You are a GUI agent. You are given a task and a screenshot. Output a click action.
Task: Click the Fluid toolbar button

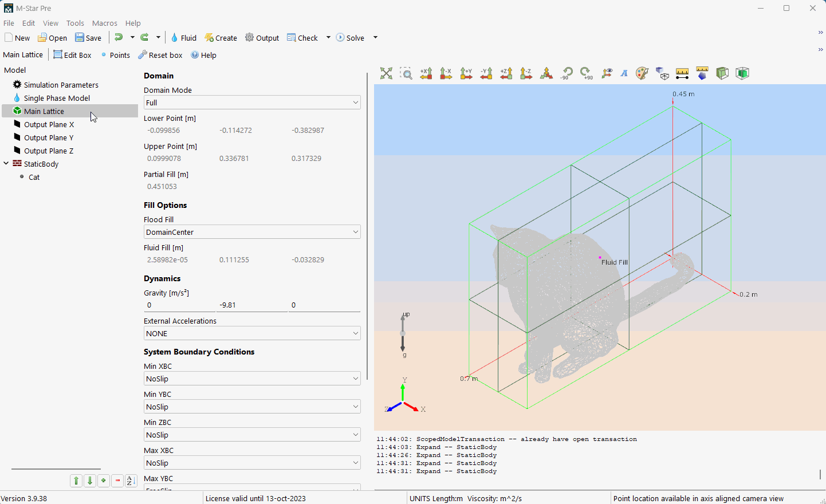[184, 38]
